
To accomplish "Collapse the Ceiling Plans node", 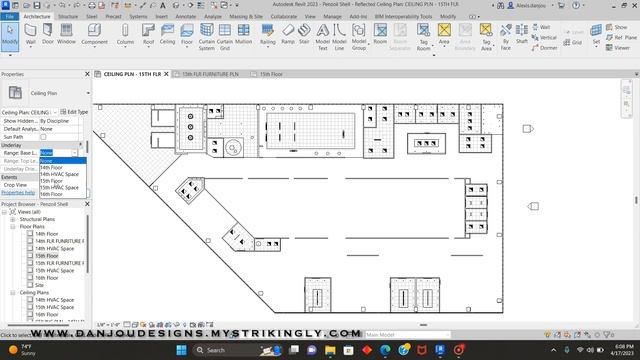I will click(x=13, y=293).
